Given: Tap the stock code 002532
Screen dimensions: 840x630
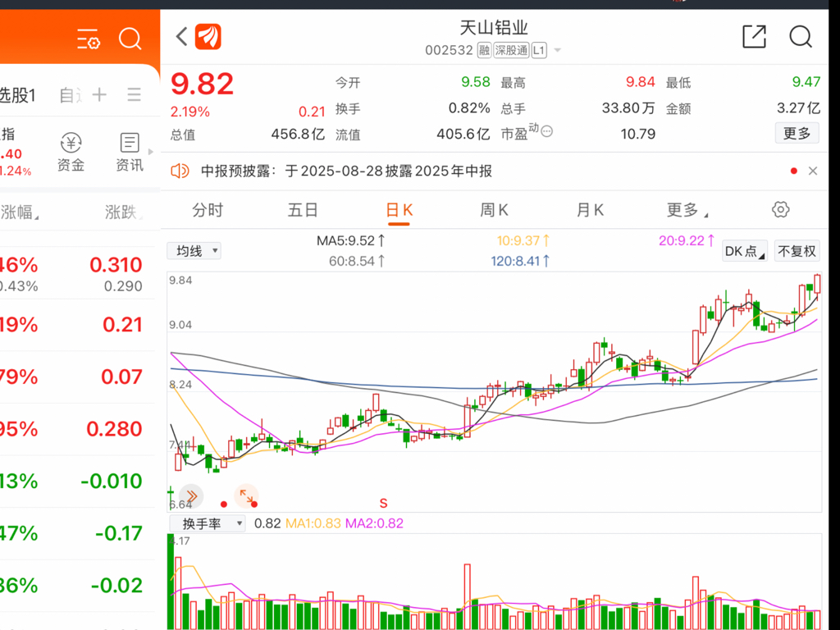Looking at the screenshot, I should click(449, 50).
